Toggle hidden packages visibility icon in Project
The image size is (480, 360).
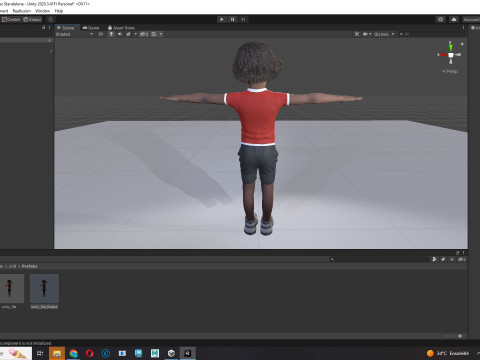tap(462, 259)
